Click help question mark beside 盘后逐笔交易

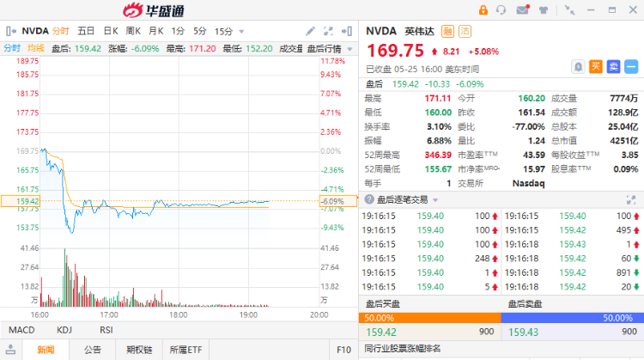click(369, 199)
